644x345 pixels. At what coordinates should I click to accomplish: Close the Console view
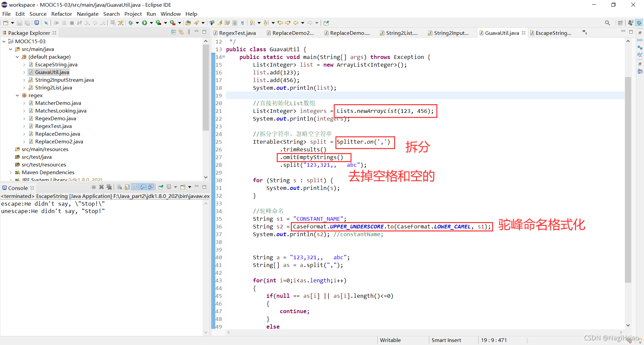32,188
